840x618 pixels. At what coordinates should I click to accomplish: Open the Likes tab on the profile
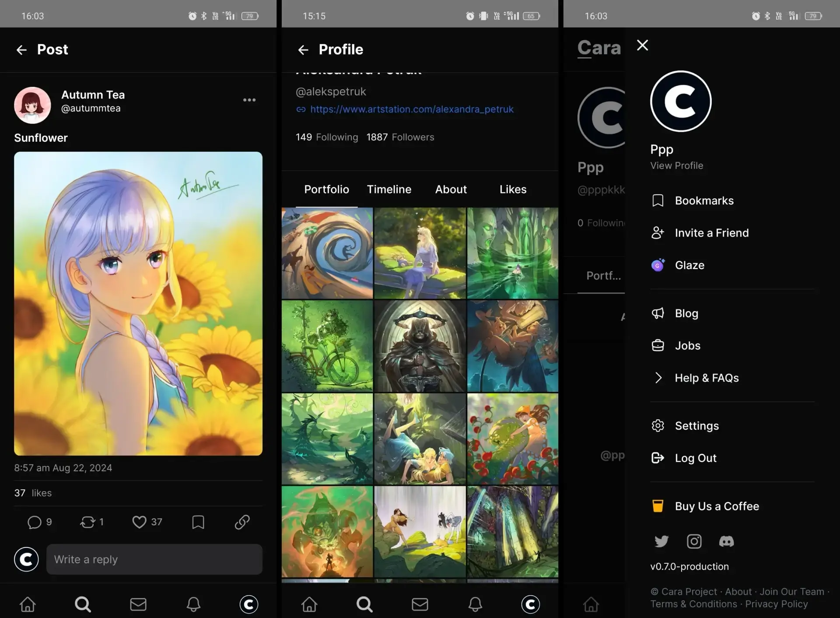click(x=513, y=190)
